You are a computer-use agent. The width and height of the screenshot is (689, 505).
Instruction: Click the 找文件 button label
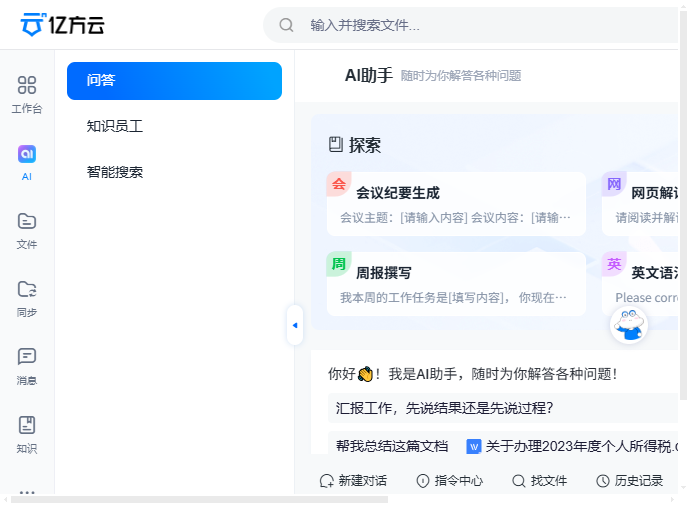[x=549, y=481]
